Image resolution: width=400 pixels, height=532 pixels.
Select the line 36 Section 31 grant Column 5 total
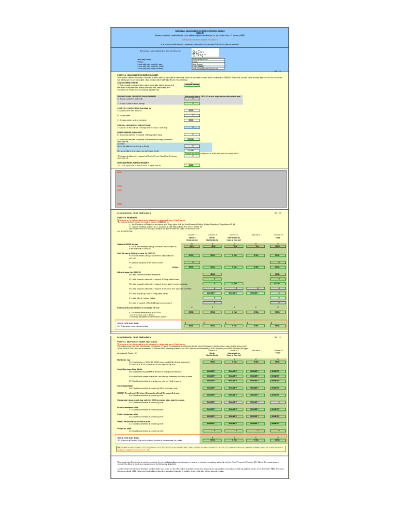tap(277, 440)
